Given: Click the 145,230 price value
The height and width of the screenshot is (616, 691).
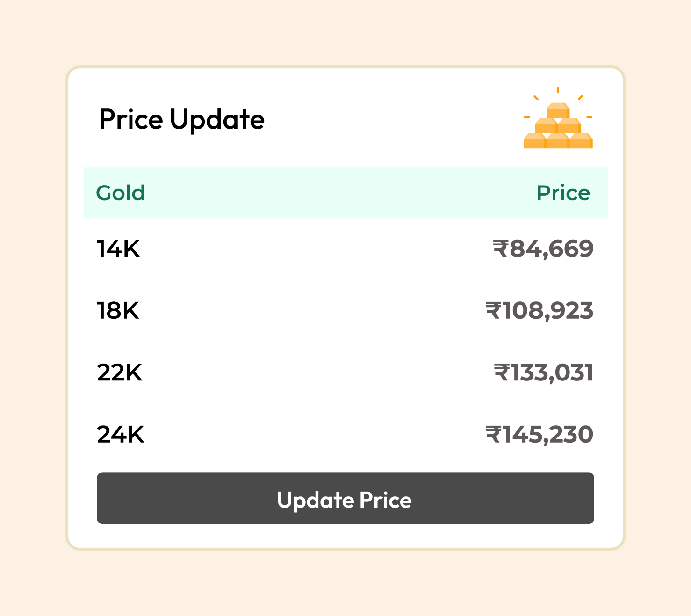Looking at the screenshot, I should pyautogui.click(x=547, y=435).
